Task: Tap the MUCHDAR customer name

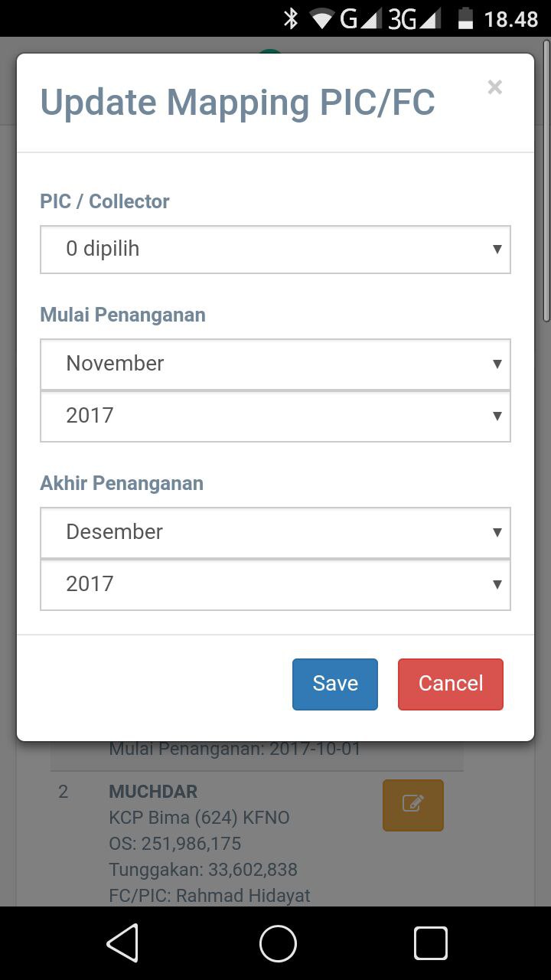Action: pos(153,791)
